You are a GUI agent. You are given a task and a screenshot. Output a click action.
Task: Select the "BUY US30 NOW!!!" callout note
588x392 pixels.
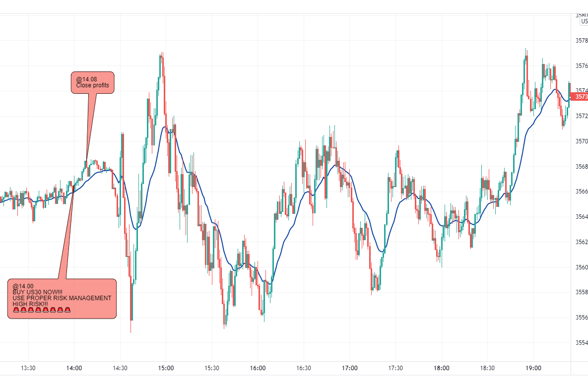click(62, 298)
